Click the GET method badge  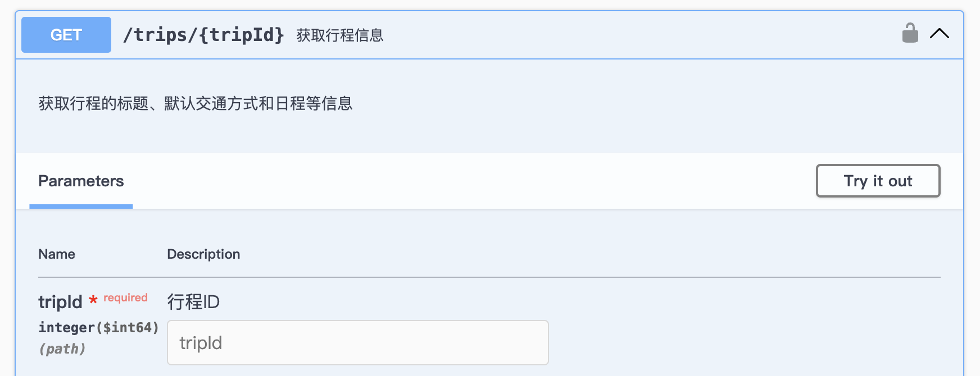[x=66, y=34]
